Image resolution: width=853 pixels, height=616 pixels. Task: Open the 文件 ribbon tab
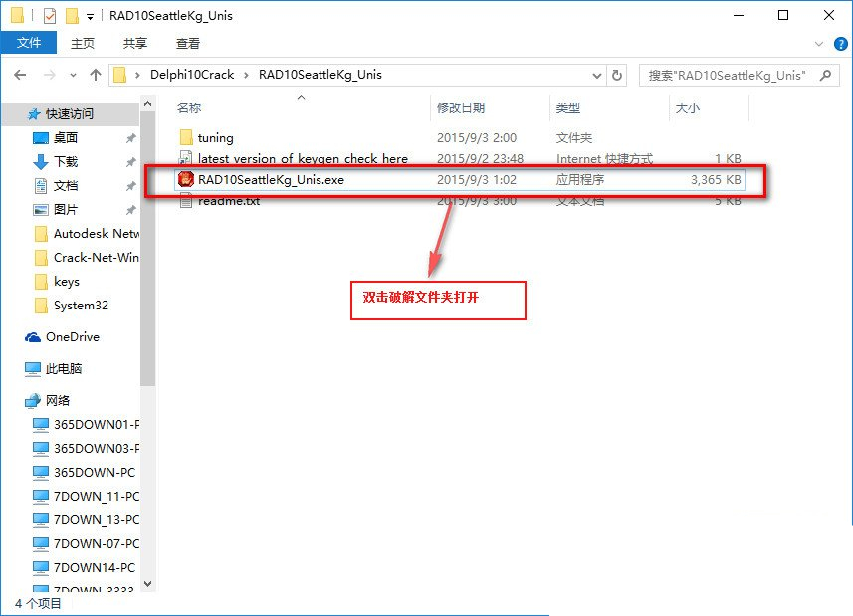[28, 43]
